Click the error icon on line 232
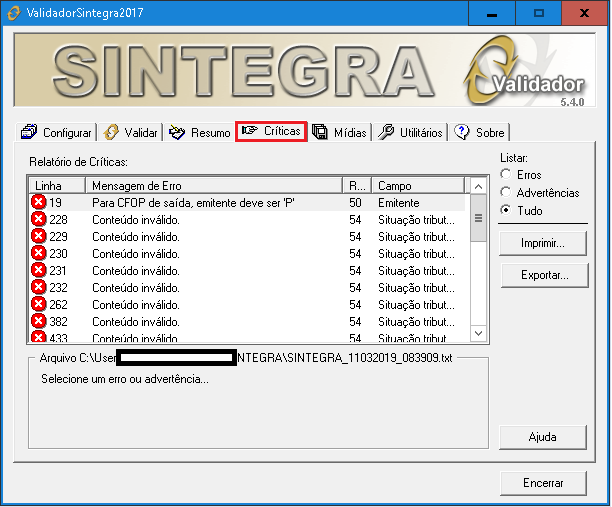 (39, 287)
